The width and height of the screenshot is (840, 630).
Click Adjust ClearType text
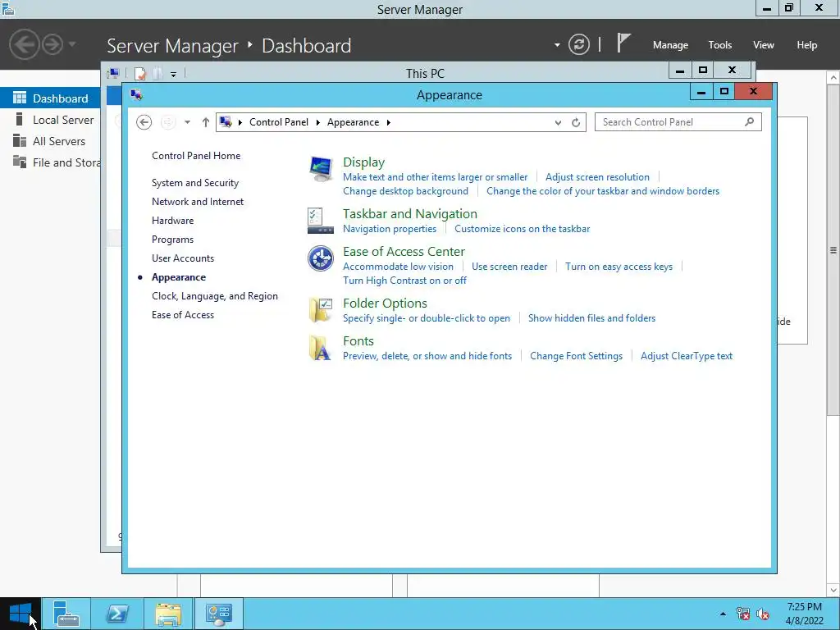tap(687, 356)
